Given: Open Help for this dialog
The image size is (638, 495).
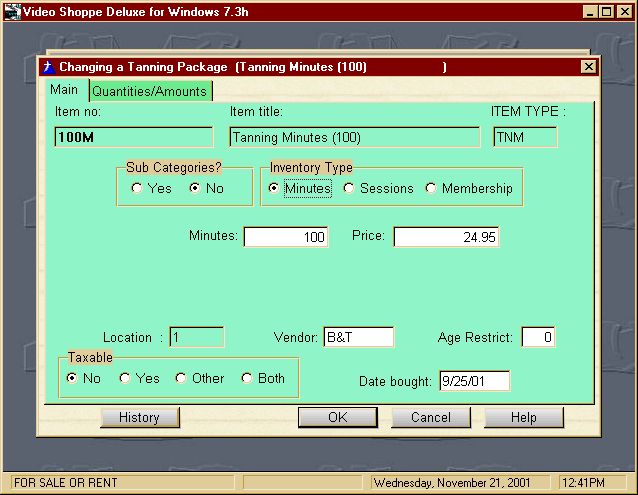Looking at the screenshot, I should (524, 417).
